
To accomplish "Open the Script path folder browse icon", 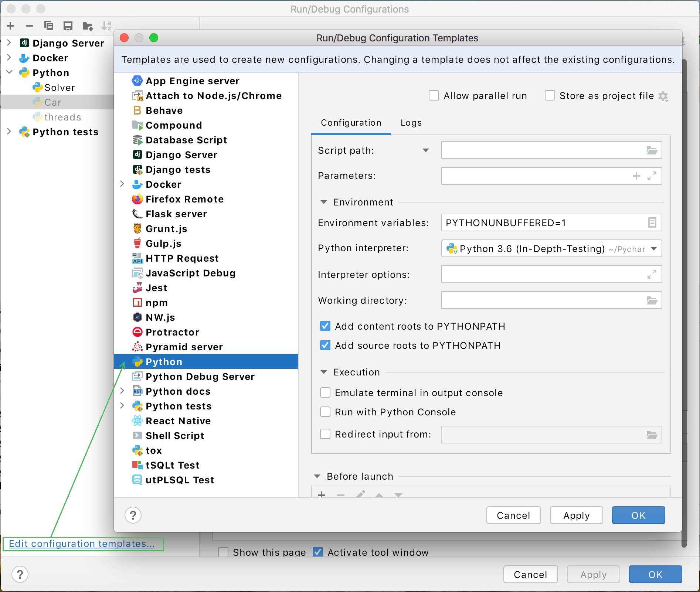I will coord(652,150).
